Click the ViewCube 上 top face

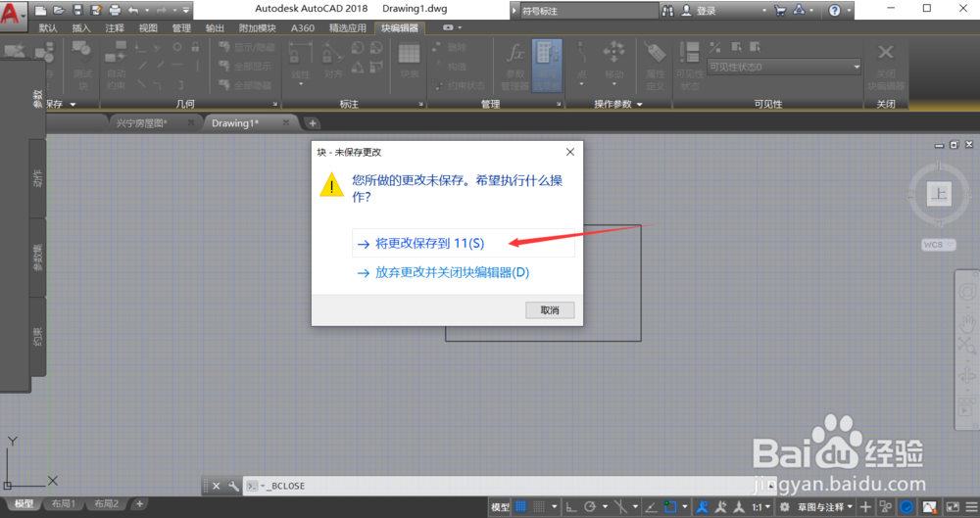click(x=939, y=194)
